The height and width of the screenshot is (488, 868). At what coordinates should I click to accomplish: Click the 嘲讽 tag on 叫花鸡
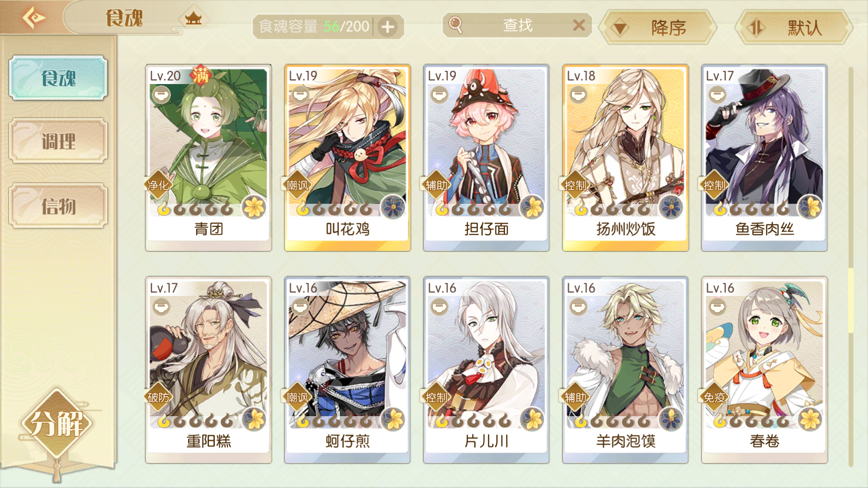point(297,185)
